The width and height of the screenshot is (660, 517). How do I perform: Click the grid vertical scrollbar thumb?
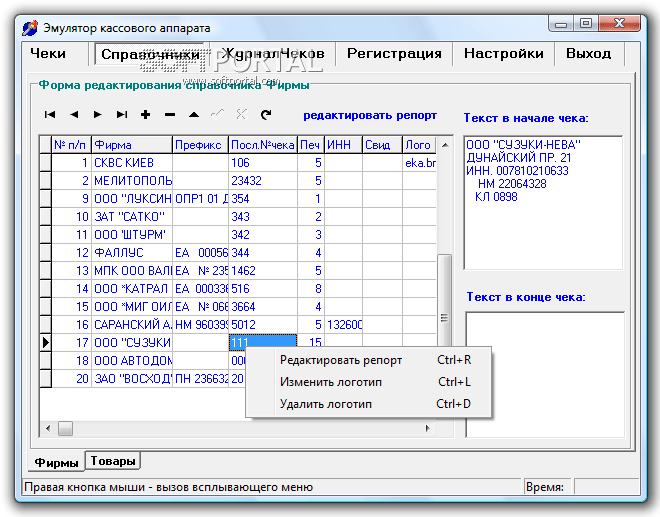[444, 300]
